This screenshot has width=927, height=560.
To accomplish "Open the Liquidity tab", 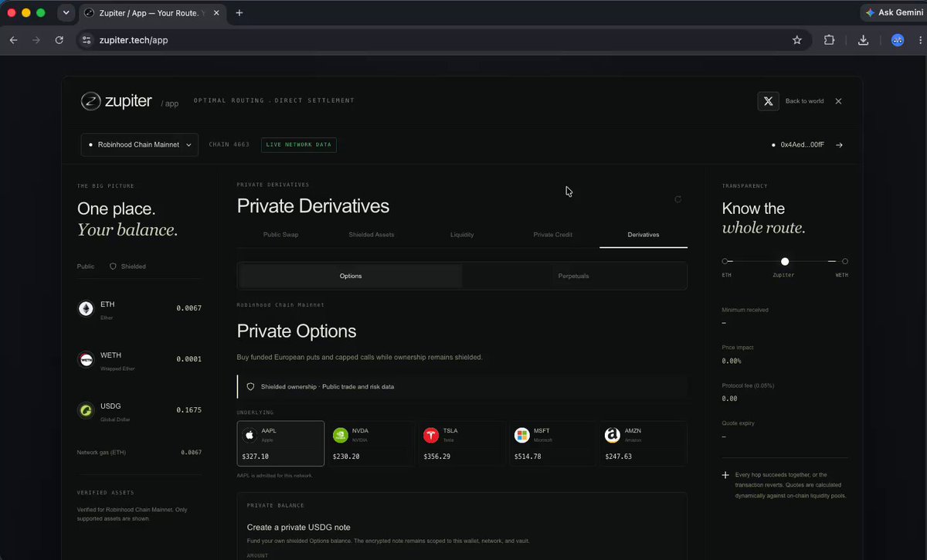I will [462, 234].
